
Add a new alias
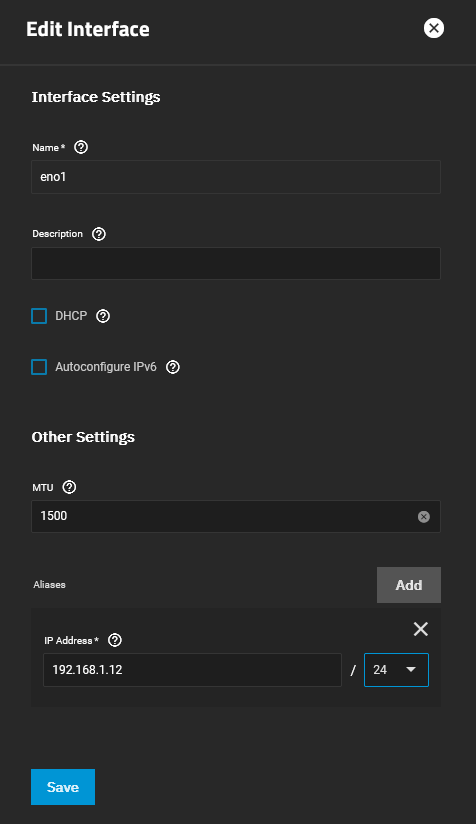(409, 585)
